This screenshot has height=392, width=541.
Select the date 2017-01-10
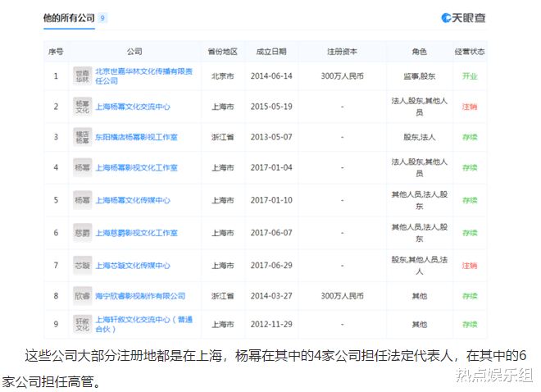pos(271,200)
